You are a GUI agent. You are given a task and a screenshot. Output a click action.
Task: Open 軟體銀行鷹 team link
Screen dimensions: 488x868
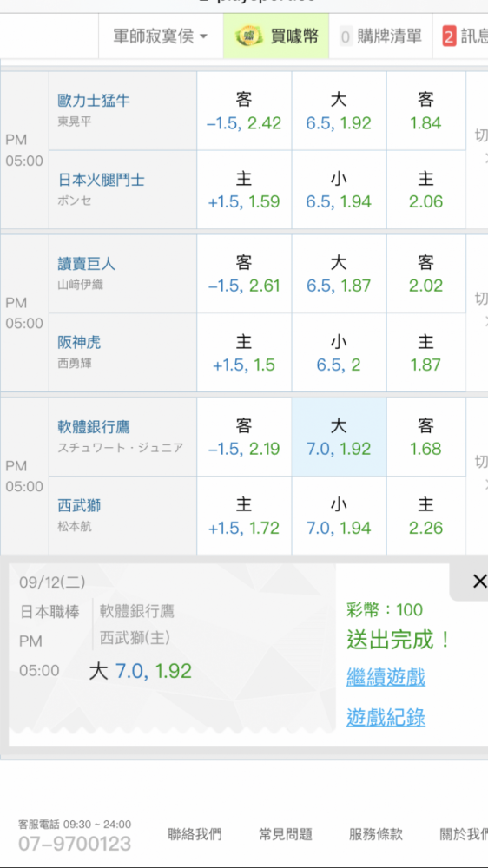(94, 427)
